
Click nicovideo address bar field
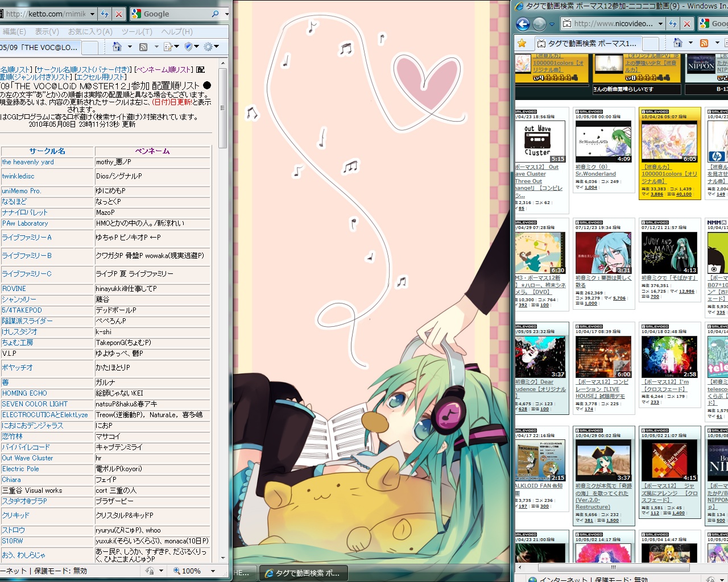click(614, 23)
